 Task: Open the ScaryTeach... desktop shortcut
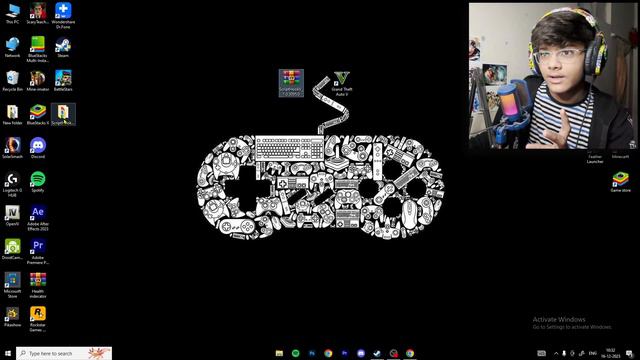tap(38, 13)
